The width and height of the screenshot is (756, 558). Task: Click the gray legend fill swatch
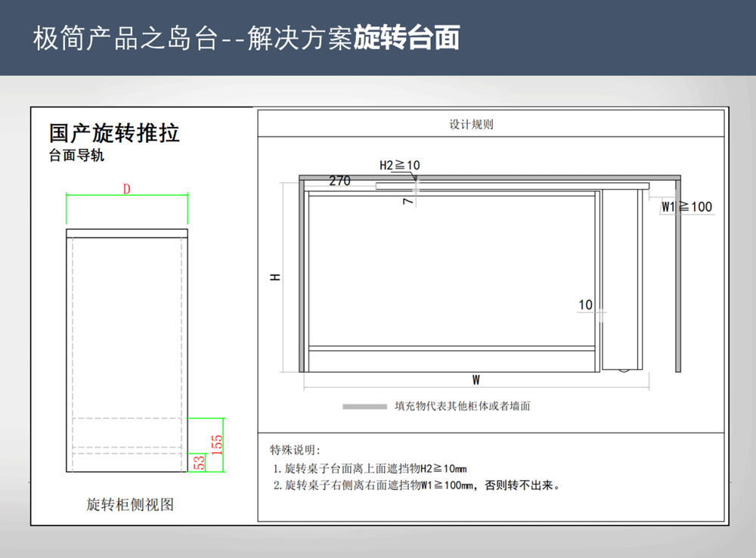pos(365,406)
